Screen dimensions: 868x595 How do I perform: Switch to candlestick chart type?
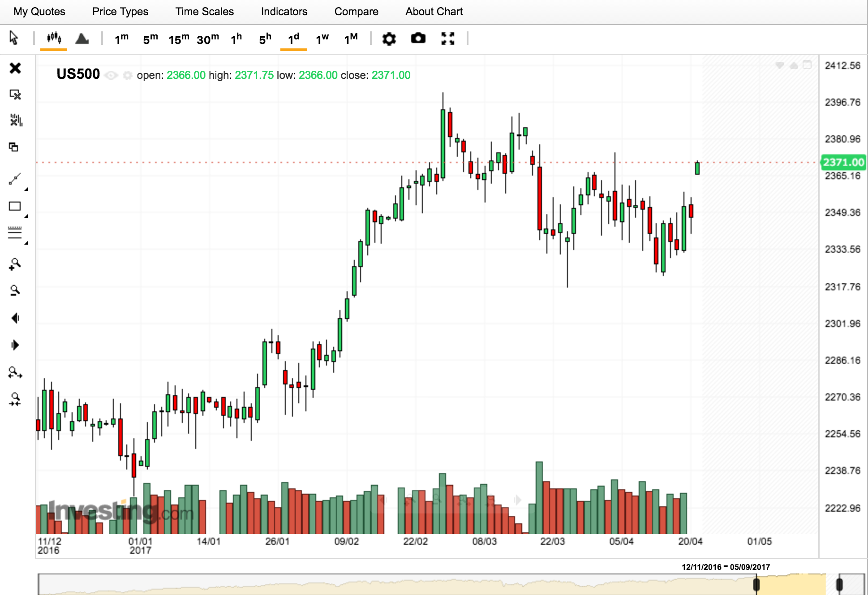point(54,38)
